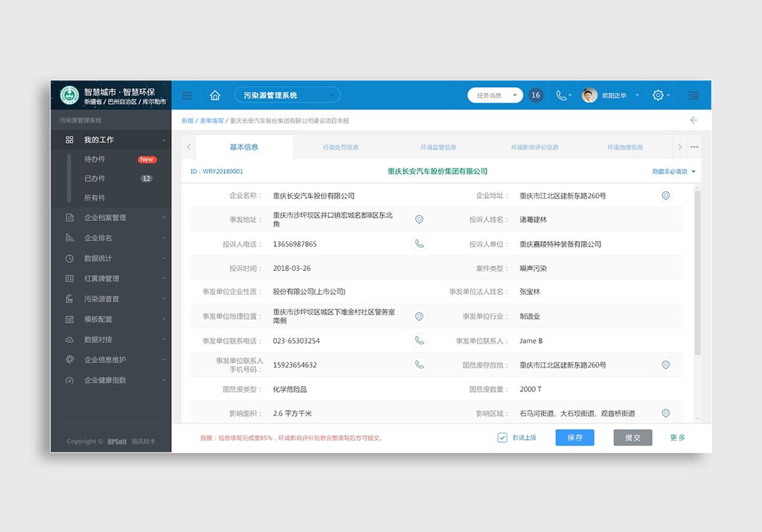Click the form's vertical scrollbar
This screenshot has height=532, width=762.
697,272
